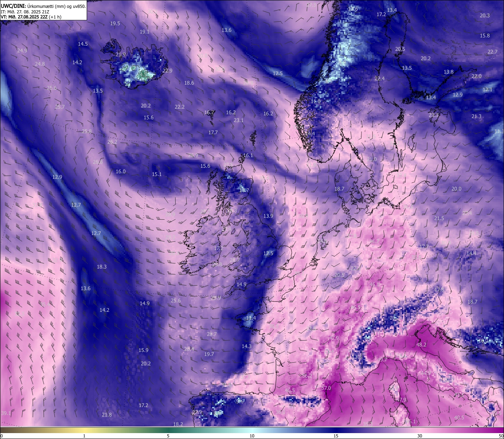Click the value 21.8 near the bottom left
The width and height of the screenshot is (504, 439).
[107, 415]
